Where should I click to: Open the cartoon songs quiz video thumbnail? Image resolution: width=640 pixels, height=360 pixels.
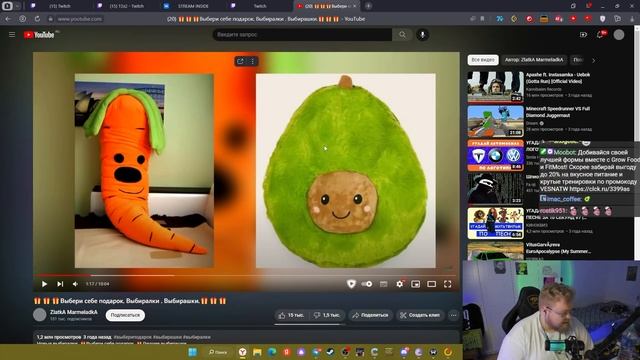[496, 223]
